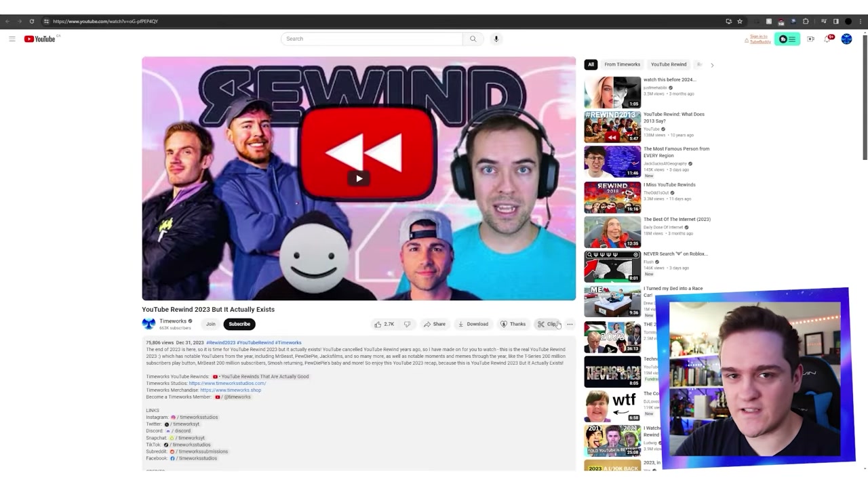The height and width of the screenshot is (488, 868).
Task: Create a Clip of the video
Action: tap(548, 324)
